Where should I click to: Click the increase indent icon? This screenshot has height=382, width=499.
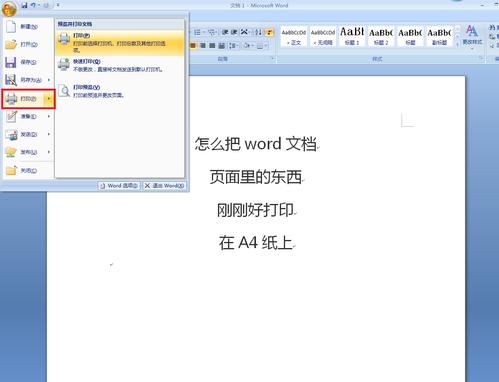point(234,32)
